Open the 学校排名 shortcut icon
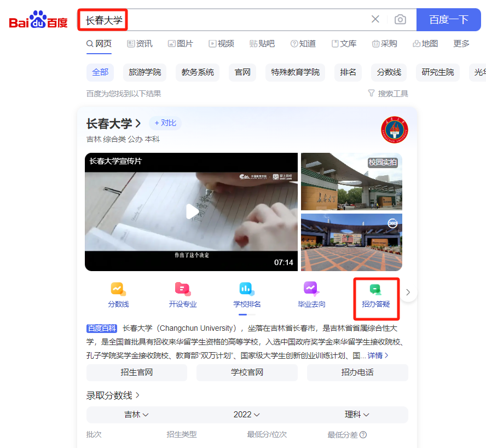Screen dimensions: 486x448 point(247,295)
